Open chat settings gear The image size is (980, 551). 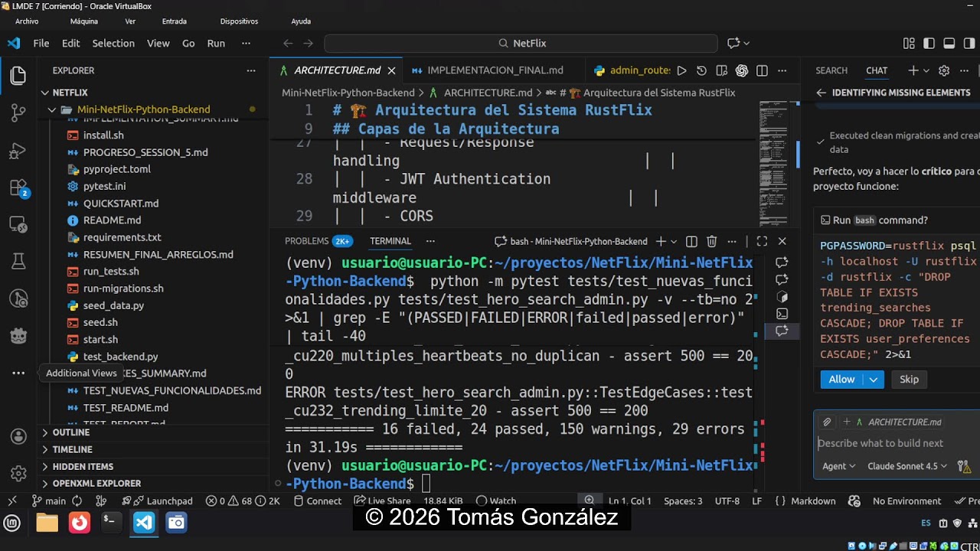[x=944, y=70]
